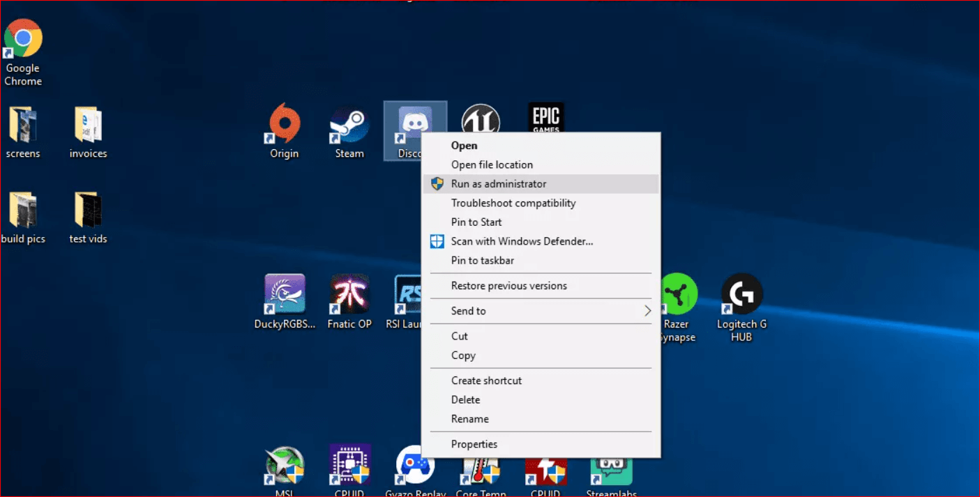Select the red CPUID shortcut icon
This screenshot has height=497, width=980.
tap(546, 471)
